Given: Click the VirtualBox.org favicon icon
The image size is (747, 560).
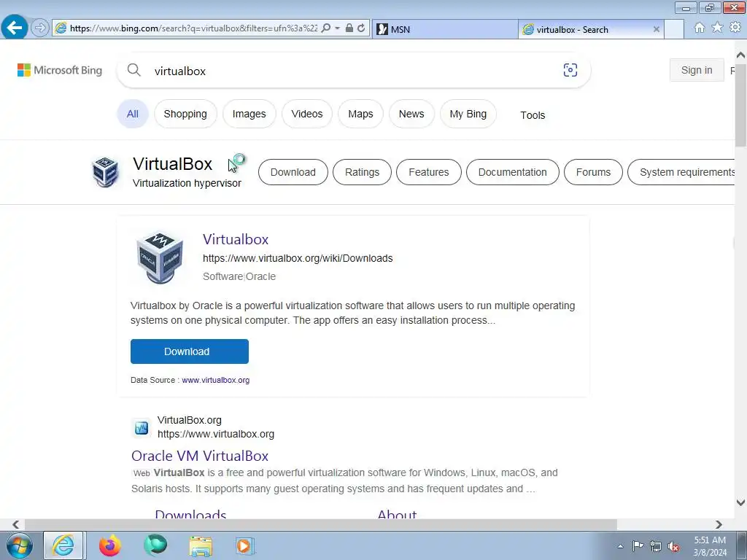Looking at the screenshot, I should tap(142, 427).
